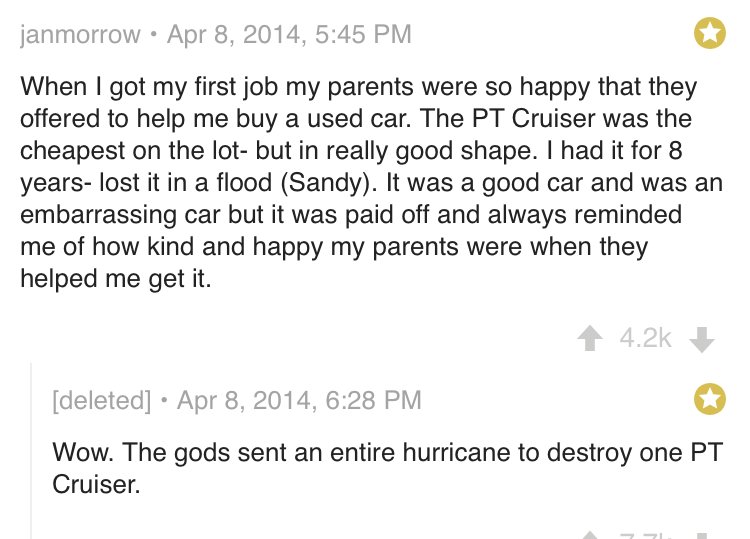Click the gold star on janmorrow's comment
Viewport: 750px width, 539px height.
click(710, 33)
